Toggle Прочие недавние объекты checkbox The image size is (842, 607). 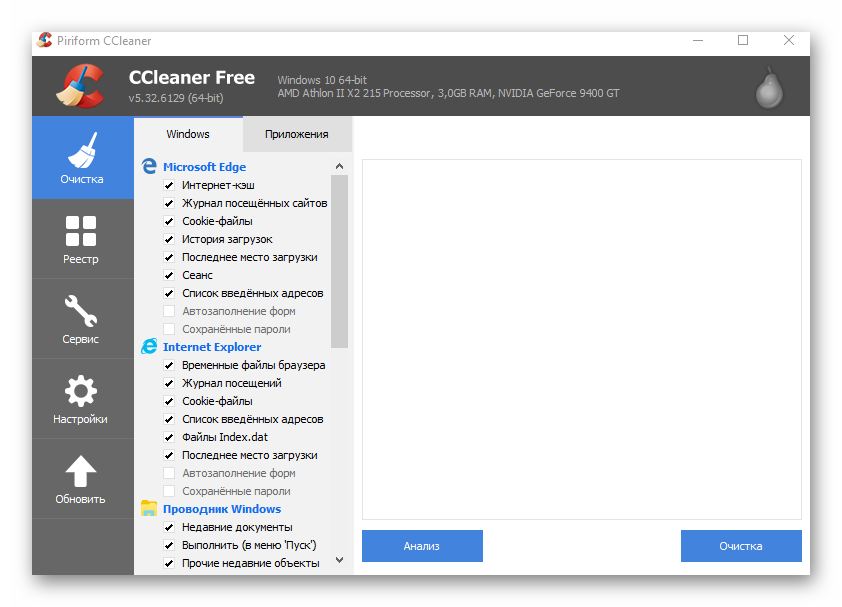[169, 563]
